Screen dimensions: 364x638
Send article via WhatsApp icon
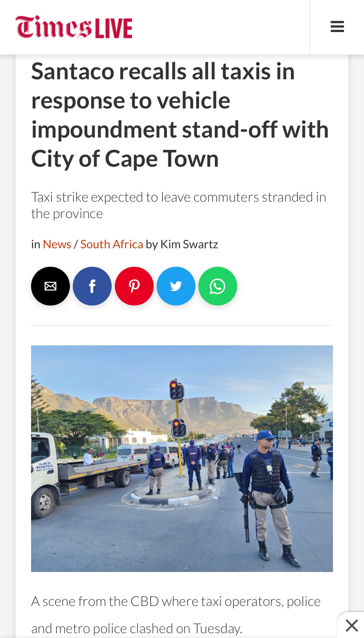pos(218,286)
